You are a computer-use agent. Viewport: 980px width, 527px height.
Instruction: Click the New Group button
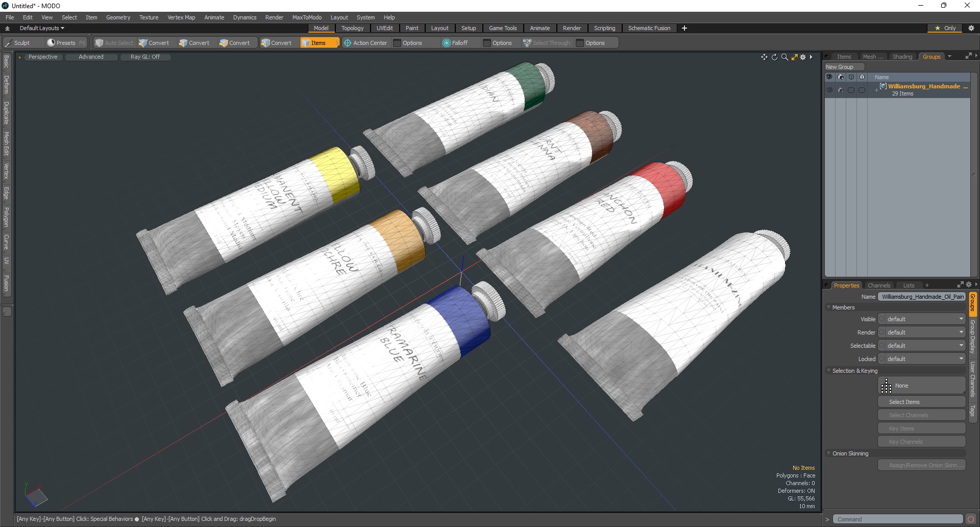(x=844, y=67)
